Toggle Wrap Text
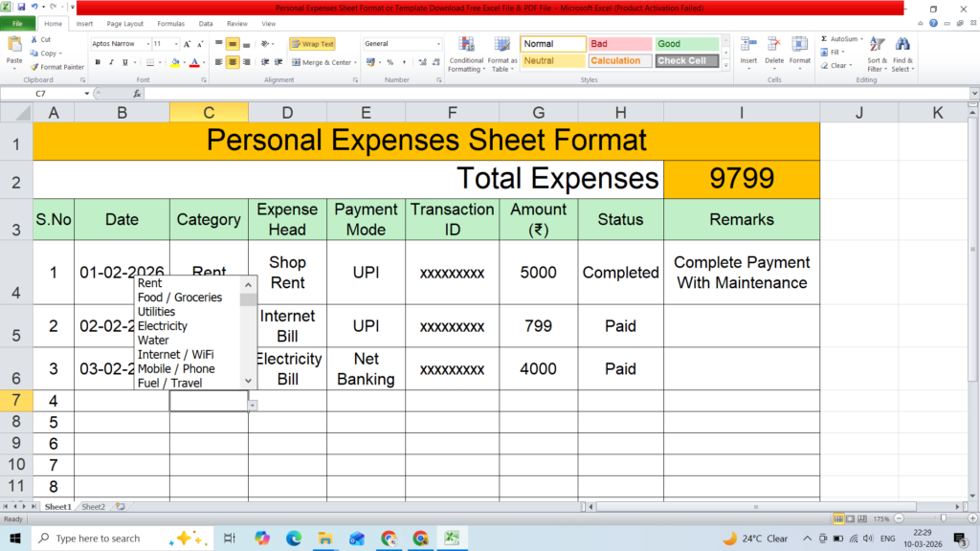This screenshot has height=551, width=980. pos(313,44)
